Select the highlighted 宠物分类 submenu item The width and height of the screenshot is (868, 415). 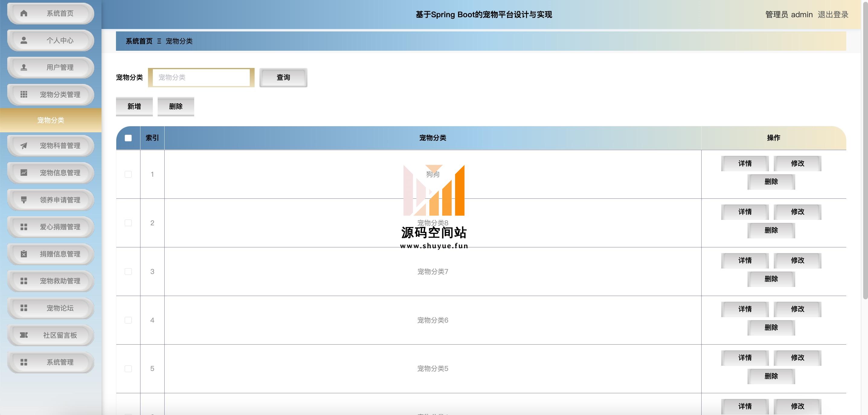click(x=50, y=120)
